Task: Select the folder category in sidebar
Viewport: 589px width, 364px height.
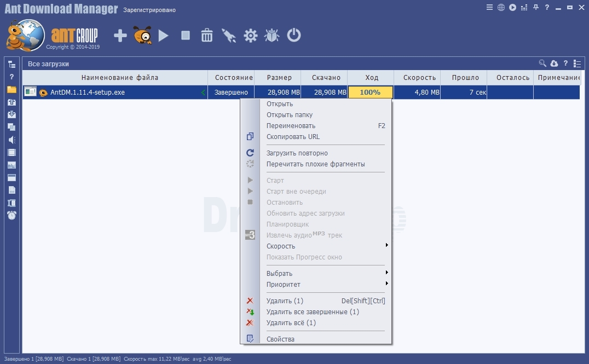Action: click(11, 89)
